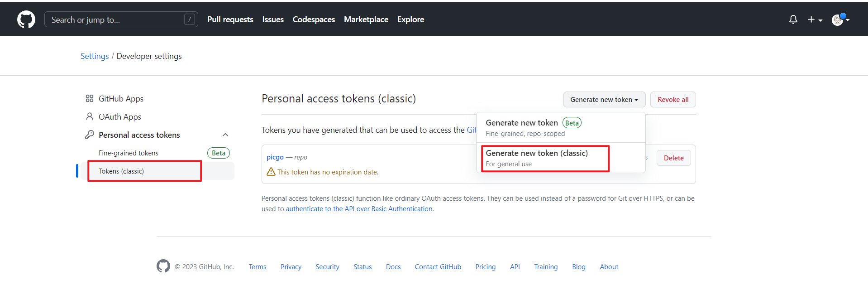Click the Developer settings breadcrumb text

point(149,56)
